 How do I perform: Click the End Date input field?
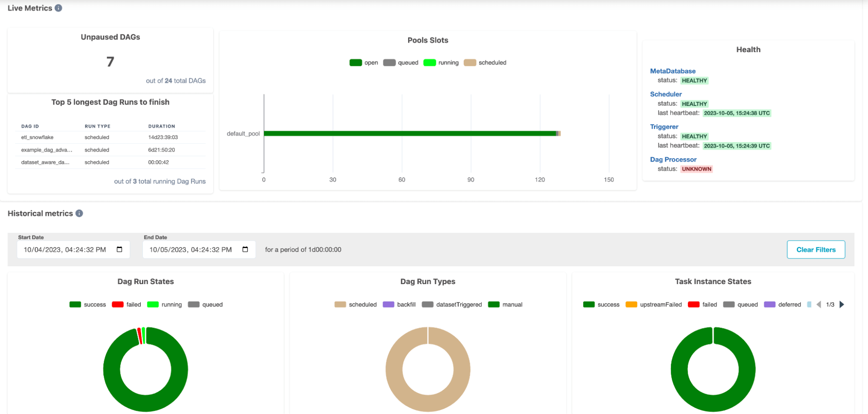(191, 250)
